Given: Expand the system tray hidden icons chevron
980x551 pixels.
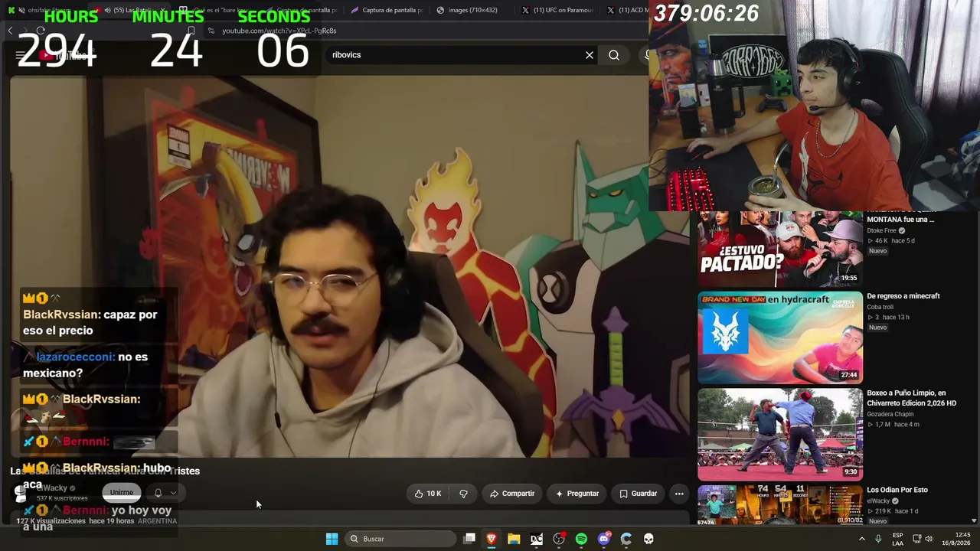Looking at the screenshot, I should point(861,539).
